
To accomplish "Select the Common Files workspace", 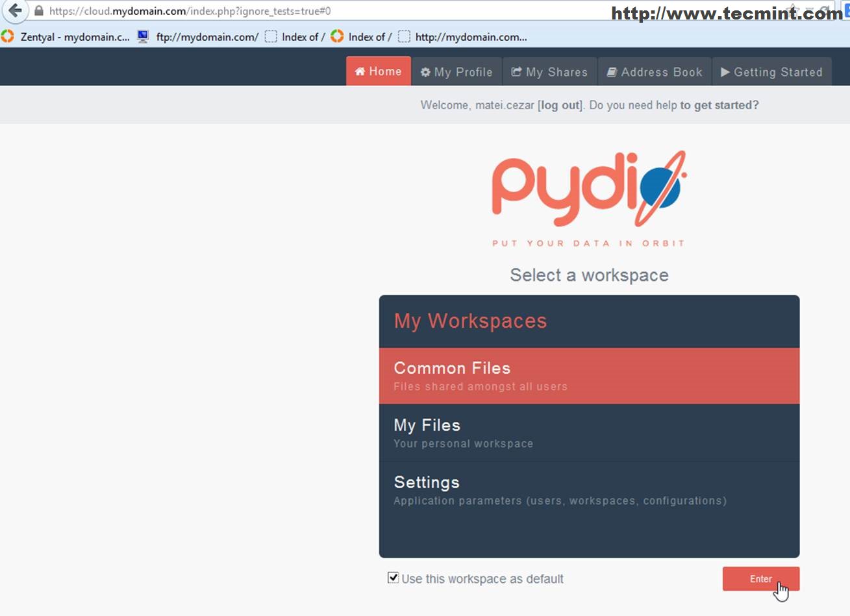I will (589, 376).
